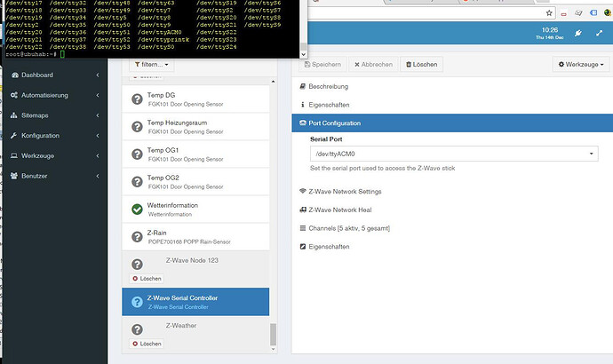
Task: Click the Abbrechen button
Action: pyautogui.click(x=373, y=65)
